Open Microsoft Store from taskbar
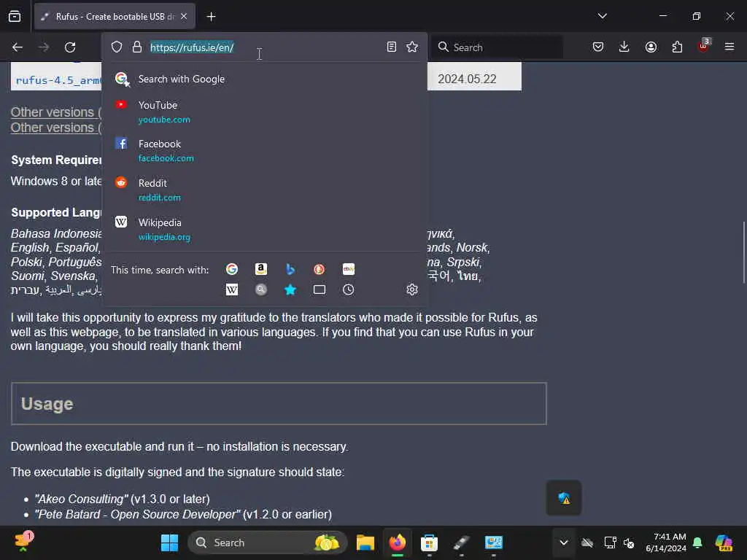 coord(429,542)
